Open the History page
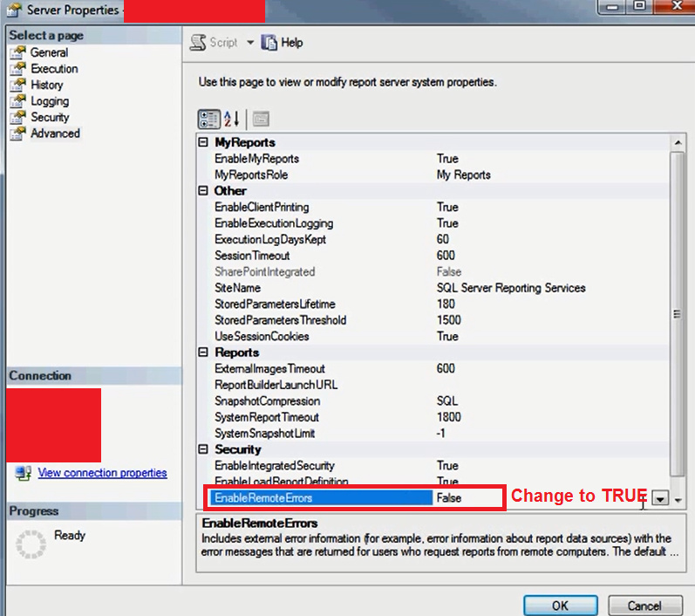 [x=46, y=85]
